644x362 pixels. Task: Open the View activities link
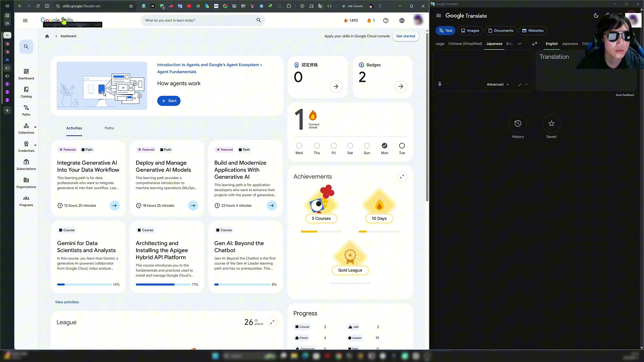(67, 302)
